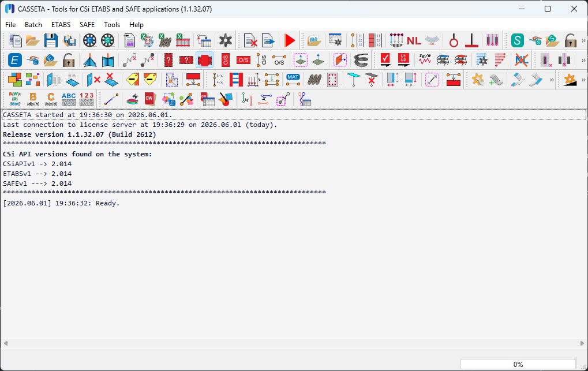Click the orange 'B (d)x(h)' icon
Viewport: 588px width, 371px height.
(x=33, y=99)
